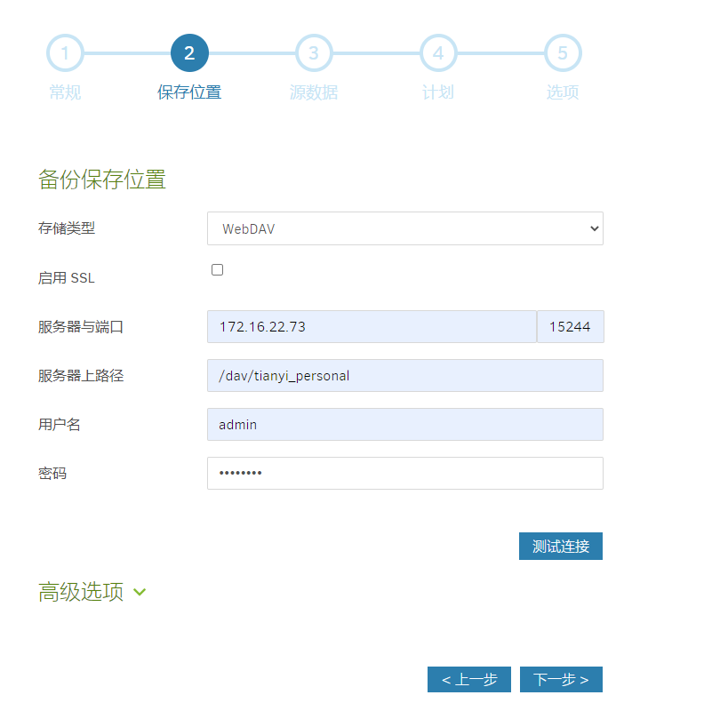Jump to step 3 circle
The width and height of the screenshot is (728, 711).
tap(314, 53)
